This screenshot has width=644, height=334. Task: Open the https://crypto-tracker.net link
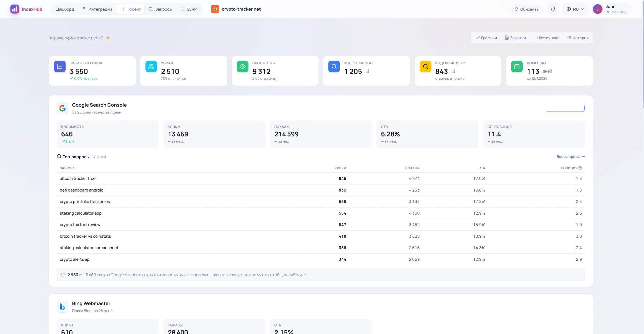coord(73,38)
